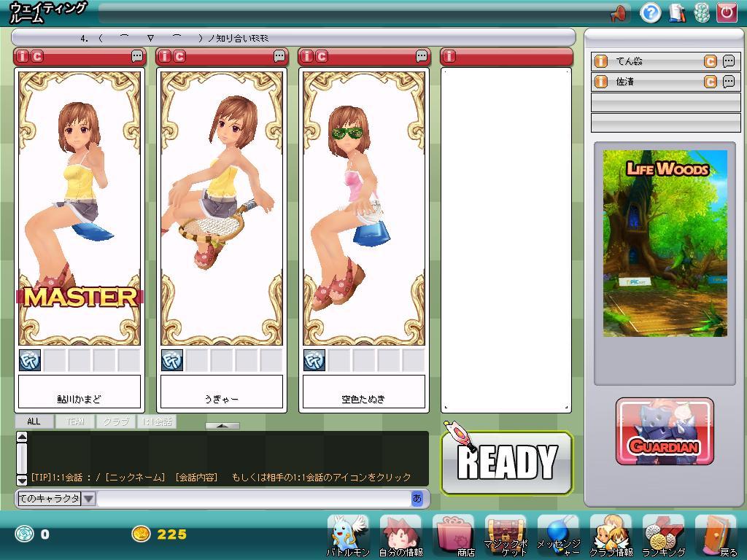Expand the chat panel with up-arrow handle
The image size is (747, 560).
222,425
